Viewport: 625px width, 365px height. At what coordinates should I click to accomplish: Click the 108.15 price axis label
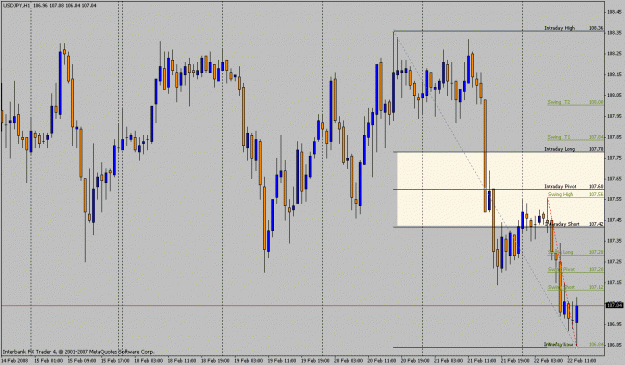[614, 75]
